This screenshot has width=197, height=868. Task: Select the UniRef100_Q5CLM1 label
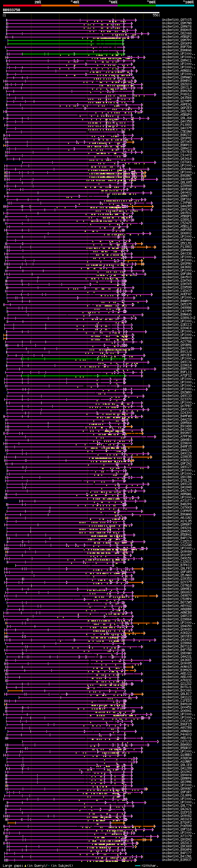[x=177, y=243]
